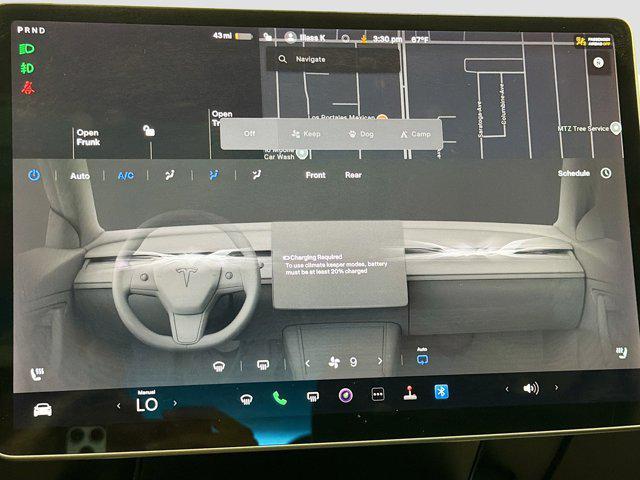Raise the cabin temperature from LO
The image size is (640, 480).
175,403
